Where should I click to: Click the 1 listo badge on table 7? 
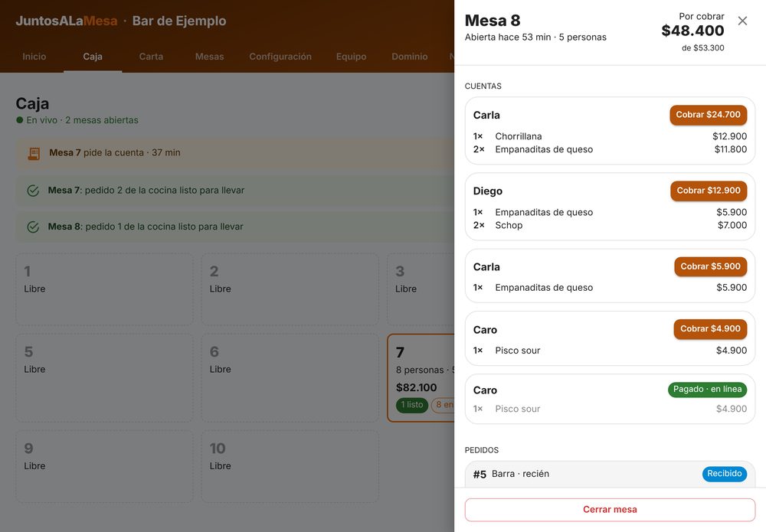pyautogui.click(x=412, y=405)
